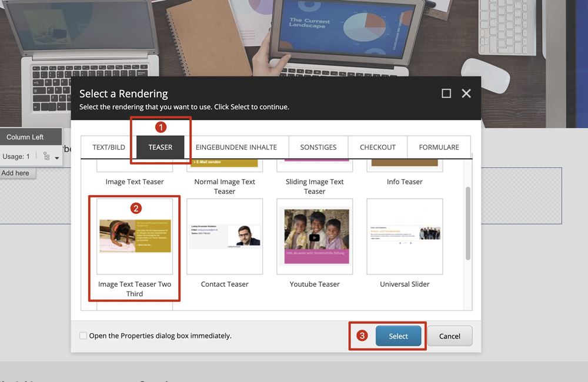Select the Column Left placeholder label

[25, 137]
